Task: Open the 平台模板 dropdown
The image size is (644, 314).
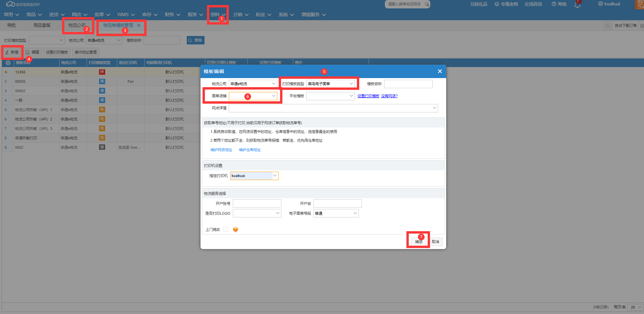Action: [351, 96]
